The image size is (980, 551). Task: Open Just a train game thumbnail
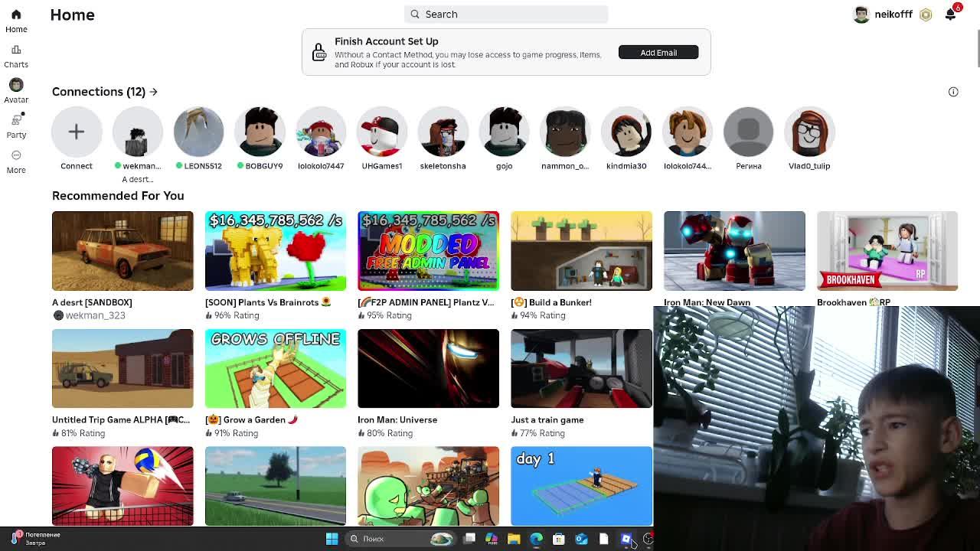(581, 368)
